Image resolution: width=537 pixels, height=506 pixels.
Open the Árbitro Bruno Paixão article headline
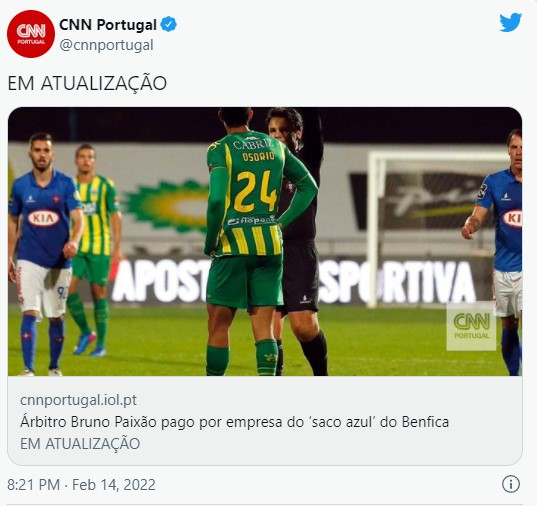235,422
